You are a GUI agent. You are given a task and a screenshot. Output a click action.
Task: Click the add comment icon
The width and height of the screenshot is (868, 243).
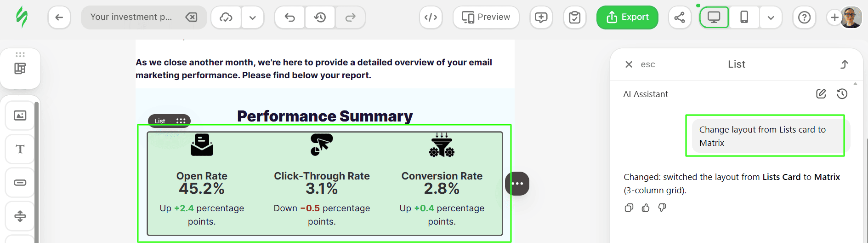(x=541, y=17)
